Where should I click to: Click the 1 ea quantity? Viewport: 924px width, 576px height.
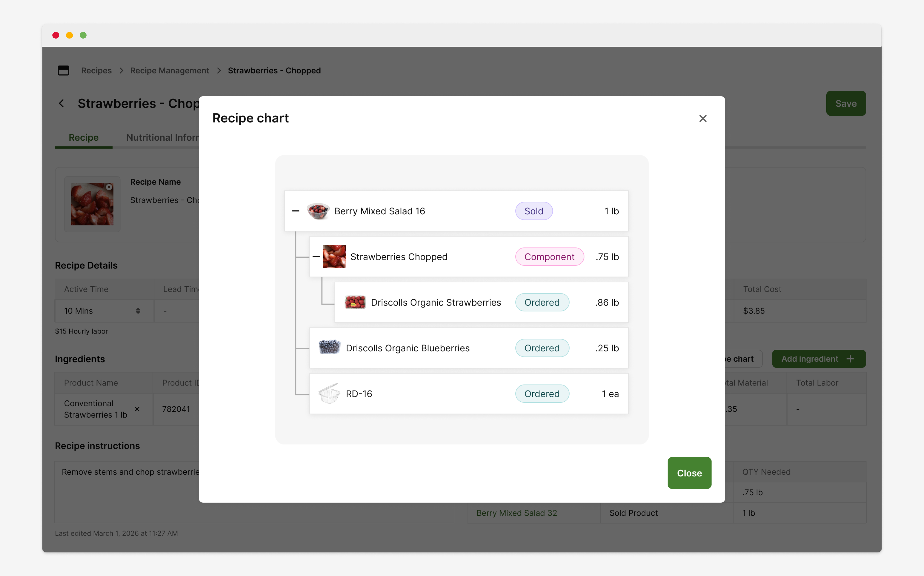click(610, 394)
